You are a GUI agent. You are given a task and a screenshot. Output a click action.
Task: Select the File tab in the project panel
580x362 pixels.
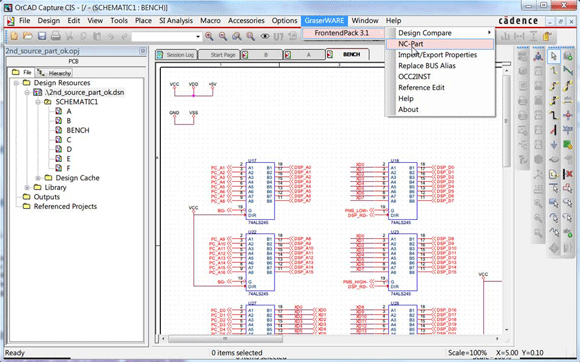click(21, 72)
